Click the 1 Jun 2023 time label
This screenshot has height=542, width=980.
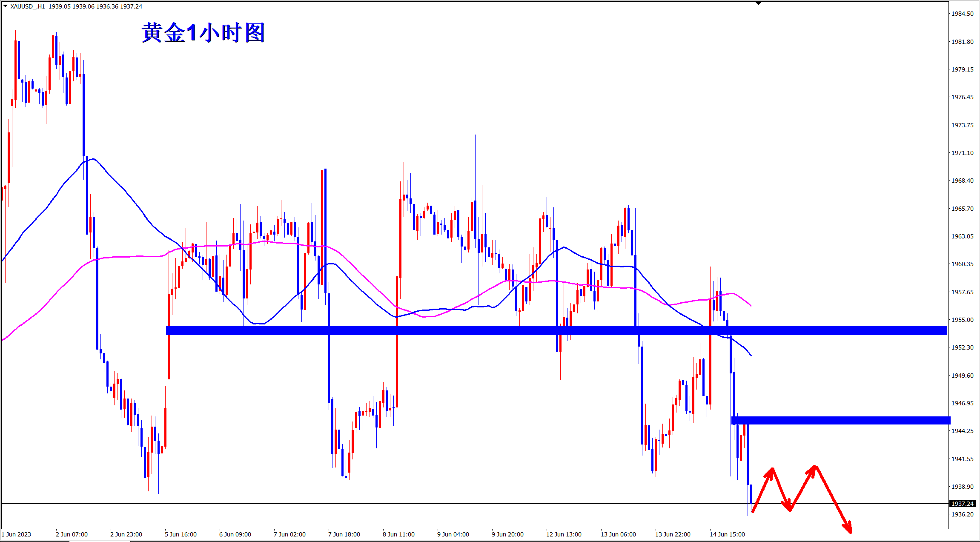[x=17, y=534]
